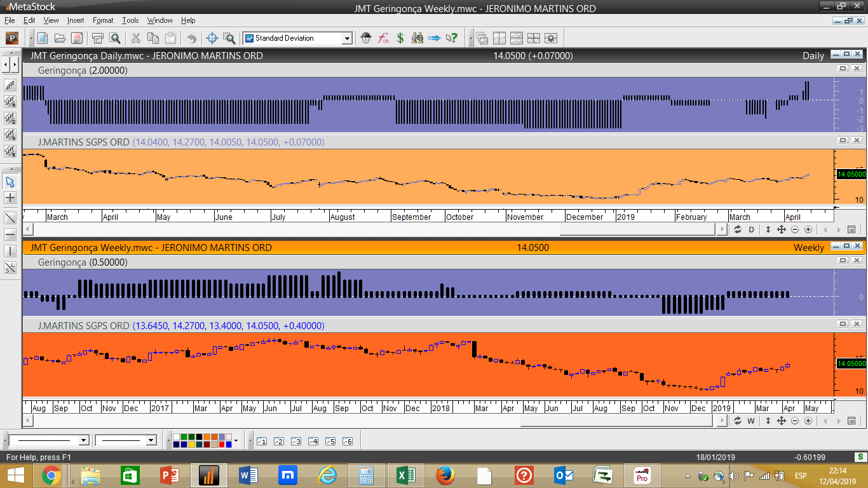This screenshot has width=868, height=488.
Task: Open the Insert menu
Action: click(75, 20)
